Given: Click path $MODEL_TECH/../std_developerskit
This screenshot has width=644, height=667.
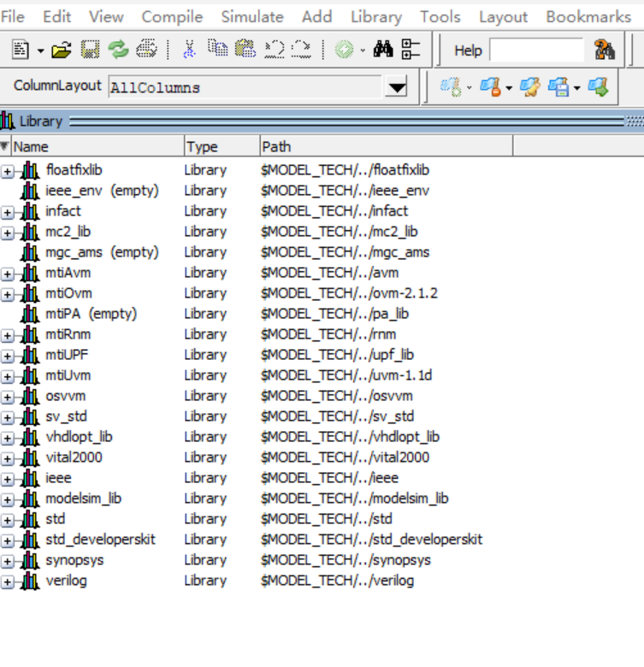Looking at the screenshot, I should 371,540.
